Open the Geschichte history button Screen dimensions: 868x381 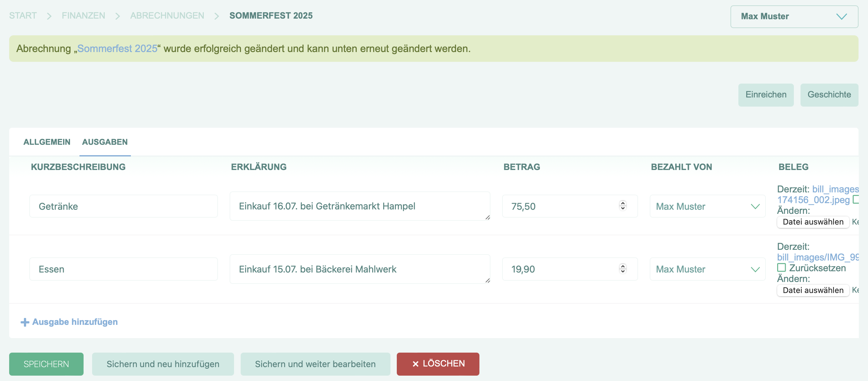(829, 95)
